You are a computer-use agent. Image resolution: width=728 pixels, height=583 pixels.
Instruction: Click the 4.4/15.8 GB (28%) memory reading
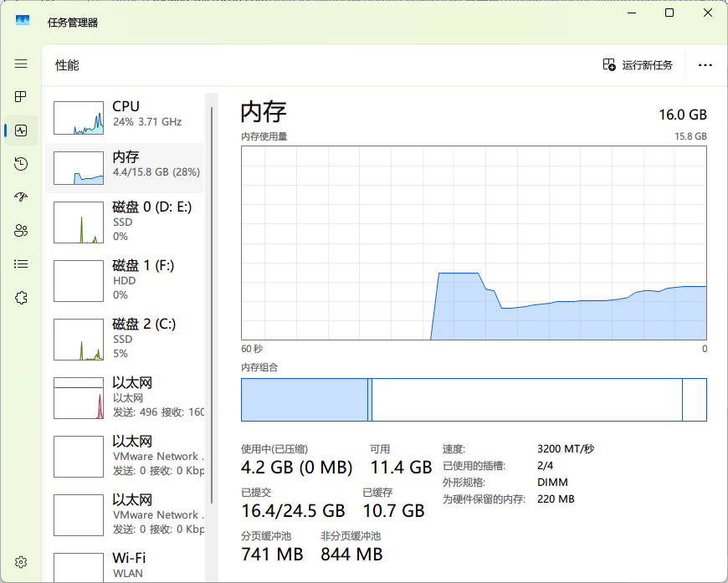pos(156,172)
